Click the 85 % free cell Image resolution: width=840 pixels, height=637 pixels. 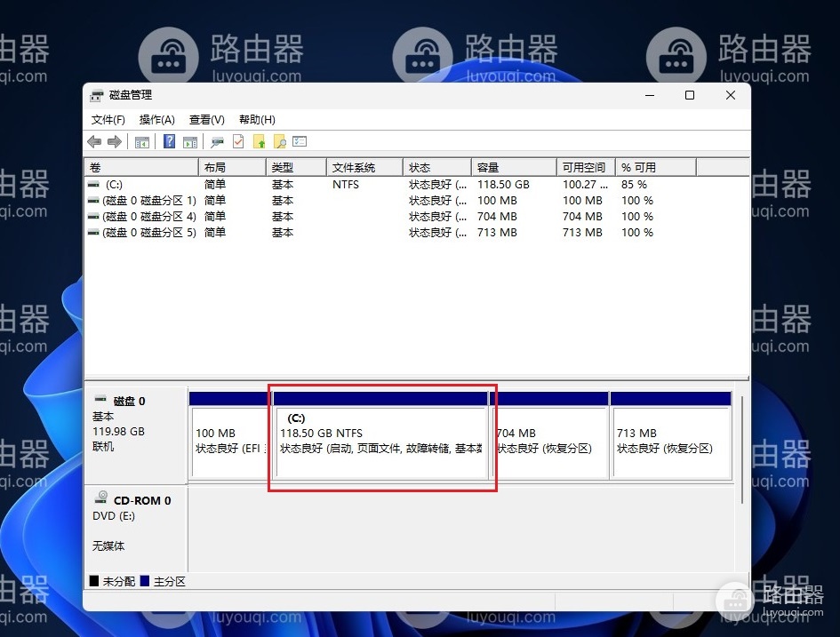coord(635,184)
